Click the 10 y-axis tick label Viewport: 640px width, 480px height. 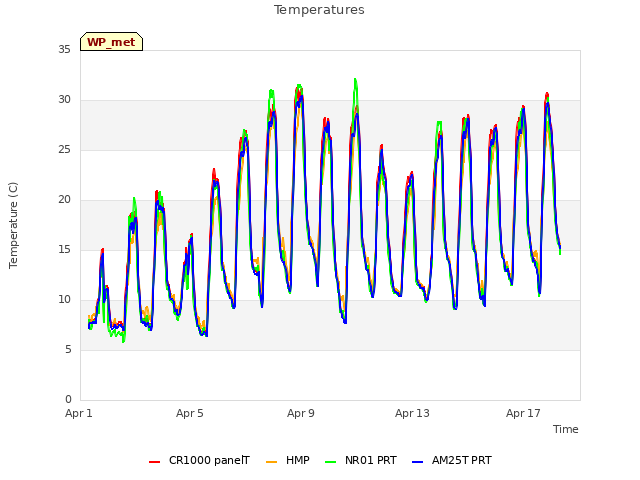[64, 300]
